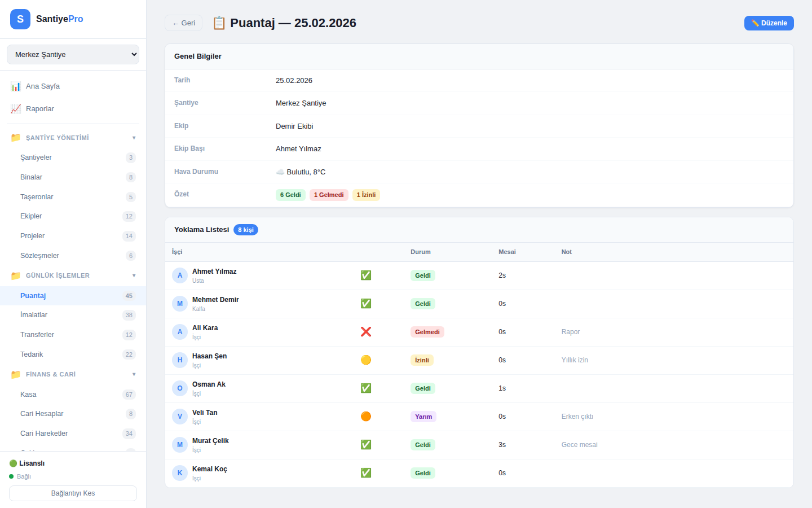Viewport: 812px width, 508px height.
Task: Click the red '1 Gelmedi' summary badge
Action: [x=329, y=195]
